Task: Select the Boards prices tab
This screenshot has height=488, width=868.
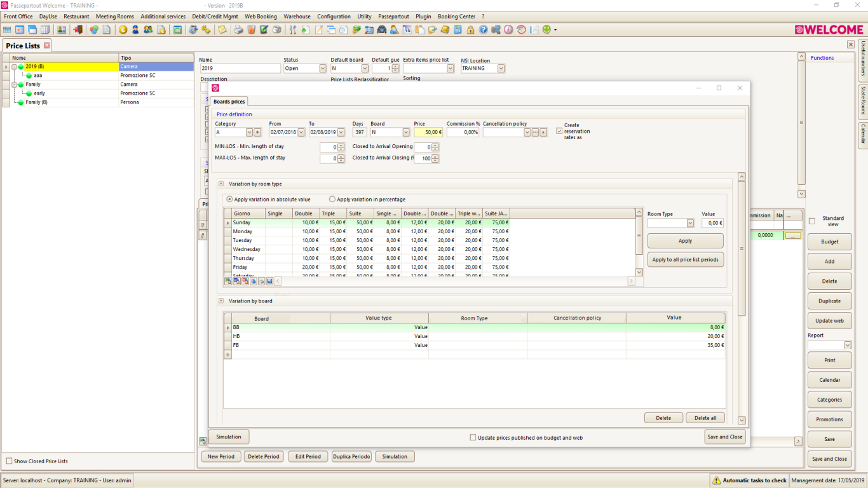Action: click(x=229, y=102)
